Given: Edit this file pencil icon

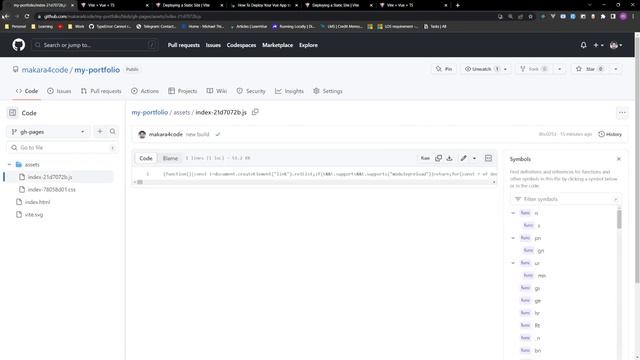Looking at the screenshot, I should 464,158.
